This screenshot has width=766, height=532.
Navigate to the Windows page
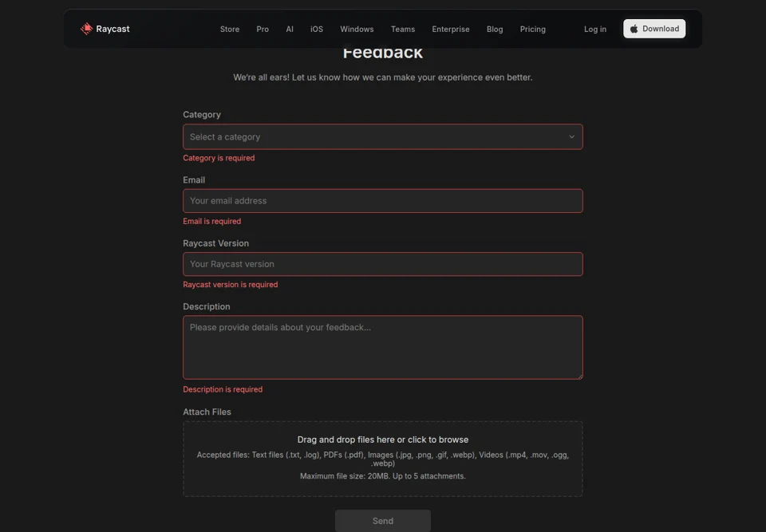coord(357,30)
